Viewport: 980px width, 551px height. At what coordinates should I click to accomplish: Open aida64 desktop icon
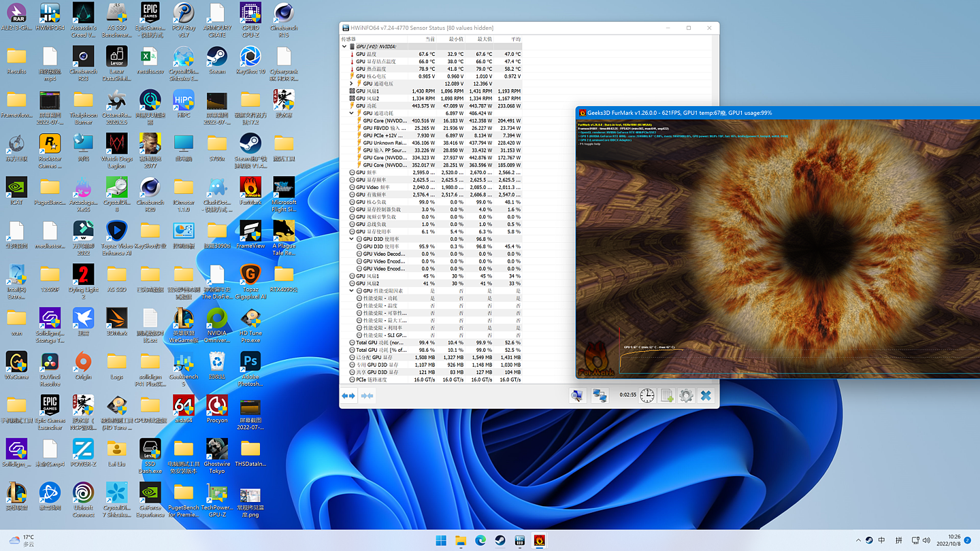click(x=183, y=408)
